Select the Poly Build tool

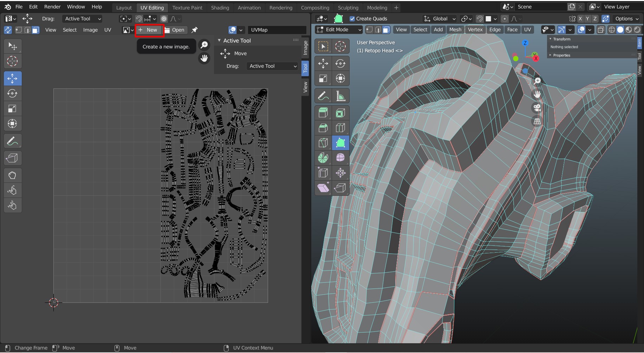[x=340, y=143]
